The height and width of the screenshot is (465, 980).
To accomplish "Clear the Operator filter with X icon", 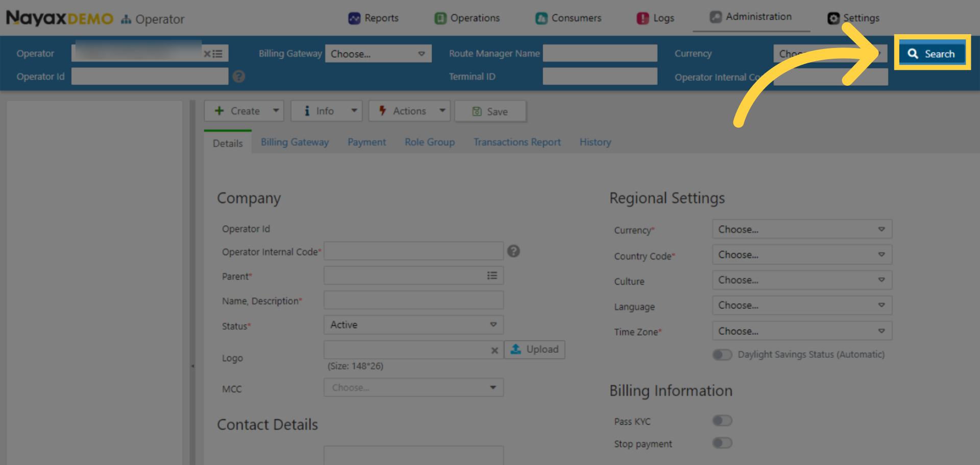I will pos(207,54).
